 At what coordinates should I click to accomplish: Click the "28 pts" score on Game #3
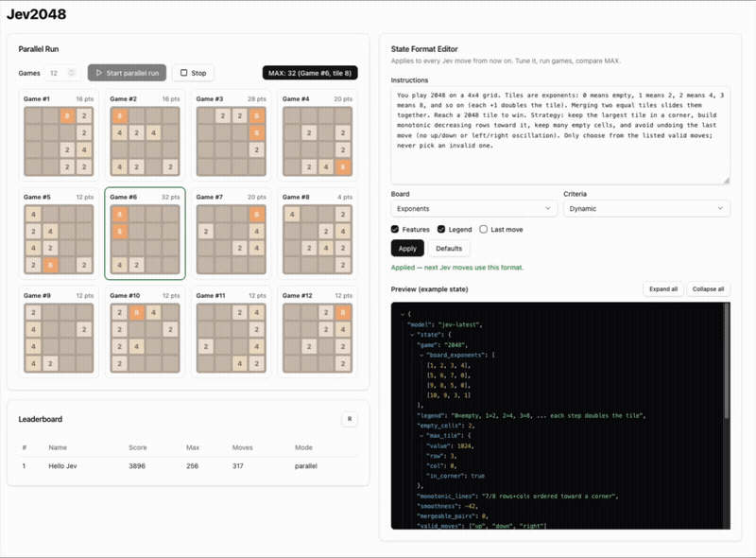point(256,98)
